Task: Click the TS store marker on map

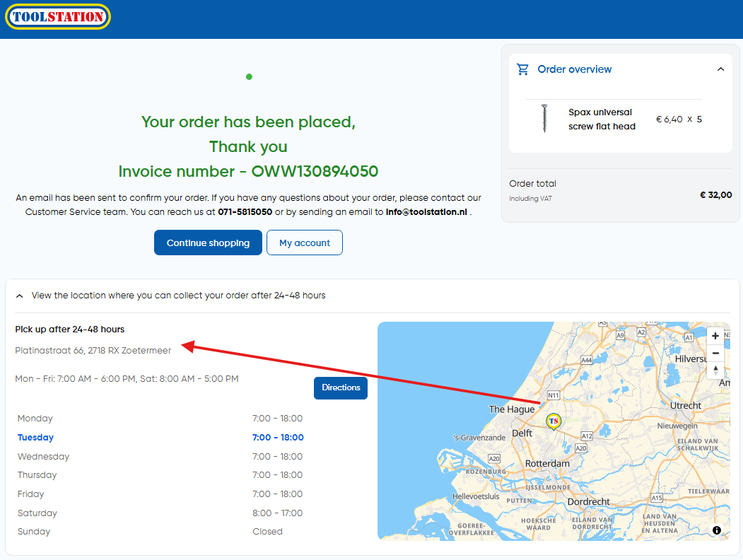Action: [554, 421]
